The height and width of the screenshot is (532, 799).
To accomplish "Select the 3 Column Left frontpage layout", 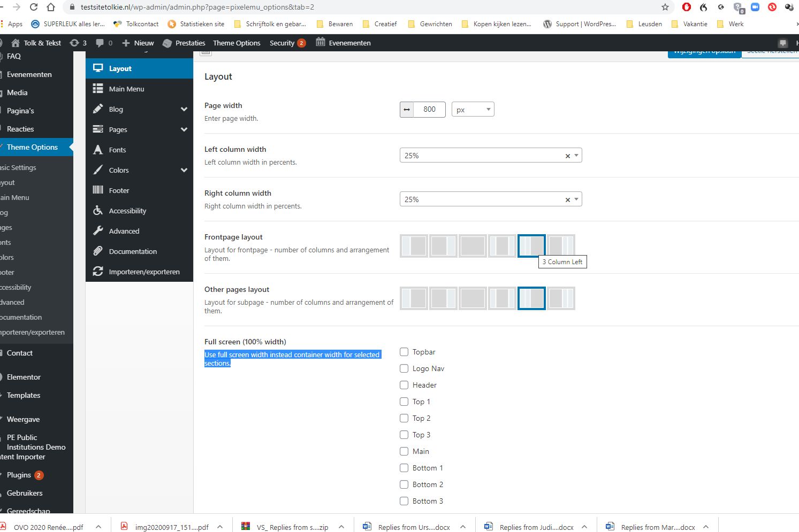I will point(531,246).
